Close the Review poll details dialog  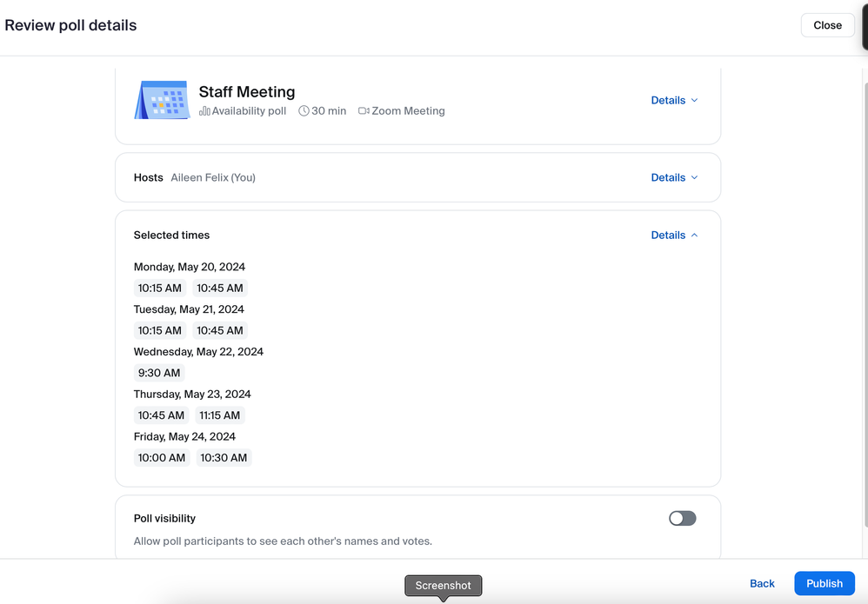tap(827, 25)
